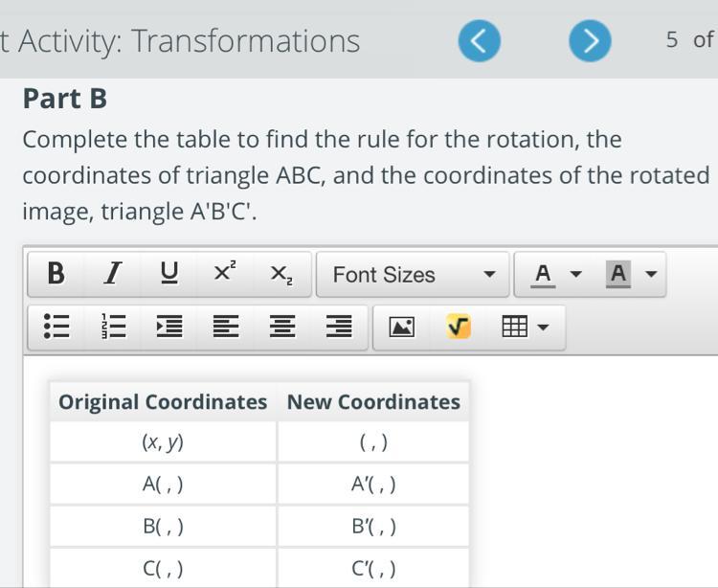Viewport: 718px width, 588px height.
Task: Go to the next question
Action: [x=590, y=41]
